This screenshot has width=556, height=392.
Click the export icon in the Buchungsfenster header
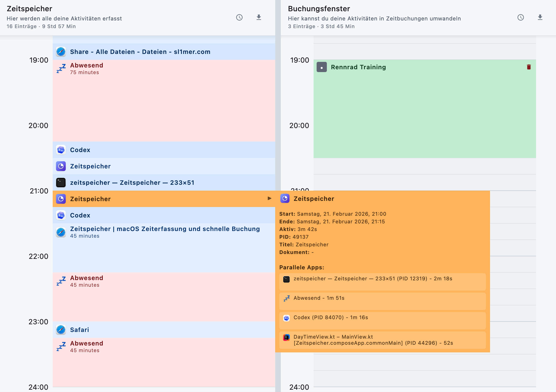[x=540, y=17]
